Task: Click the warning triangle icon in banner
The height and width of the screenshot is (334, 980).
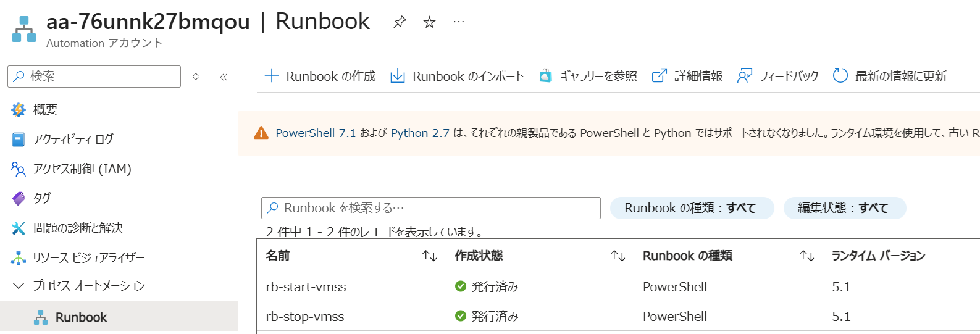Action: (x=261, y=133)
